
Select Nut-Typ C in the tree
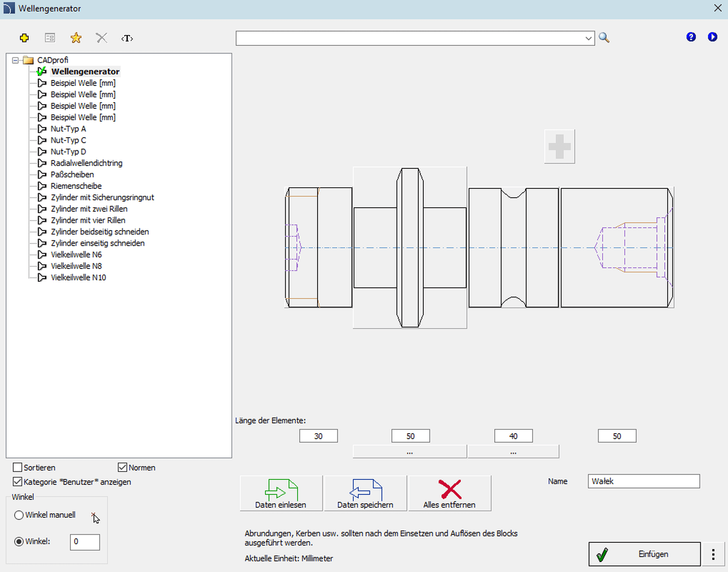click(x=68, y=140)
